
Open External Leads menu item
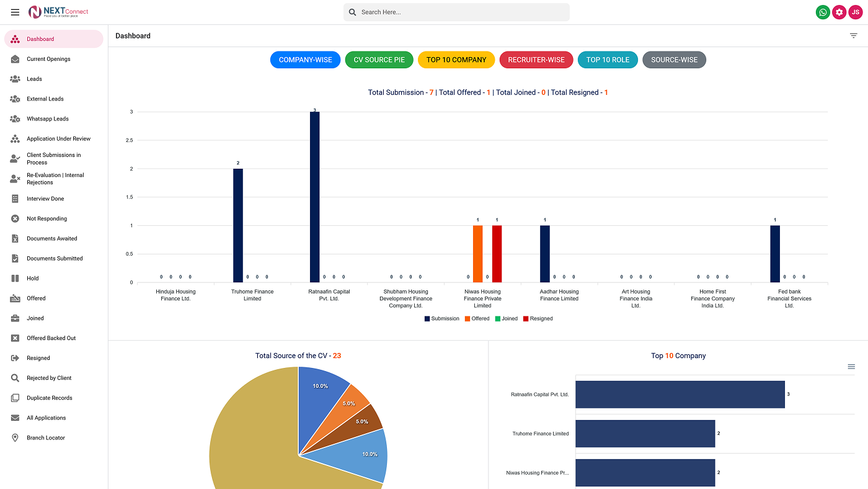click(54, 99)
